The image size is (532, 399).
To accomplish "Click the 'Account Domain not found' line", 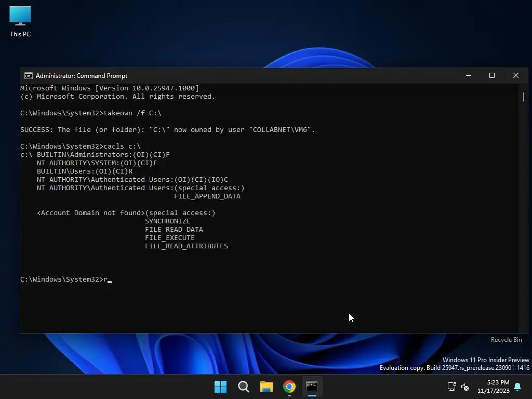I will point(126,212).
